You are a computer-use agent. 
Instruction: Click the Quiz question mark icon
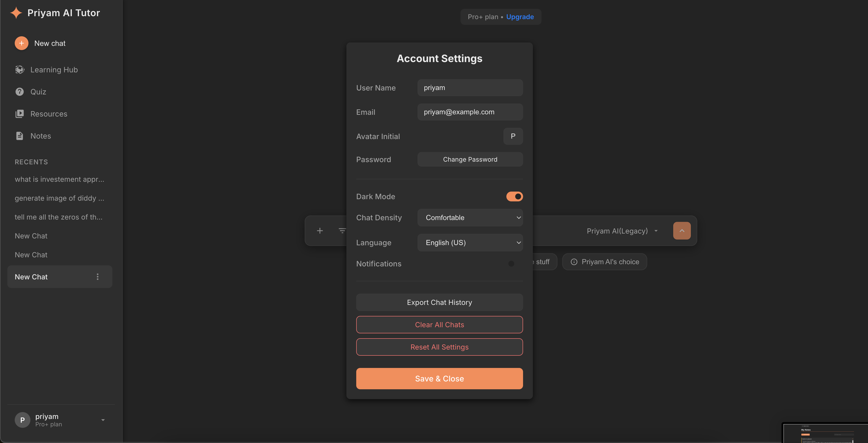(x=20, y=92)
